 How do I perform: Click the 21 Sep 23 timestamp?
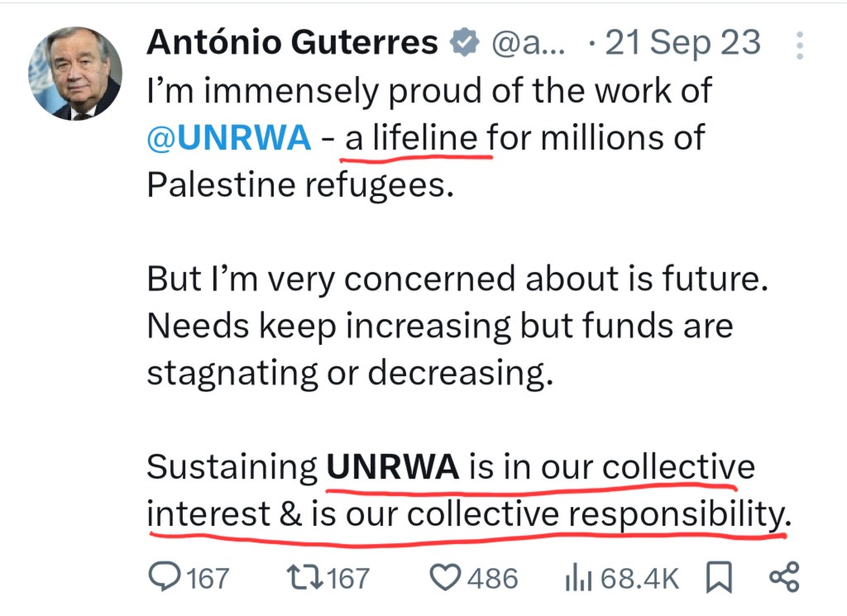[x=682, y=43]
